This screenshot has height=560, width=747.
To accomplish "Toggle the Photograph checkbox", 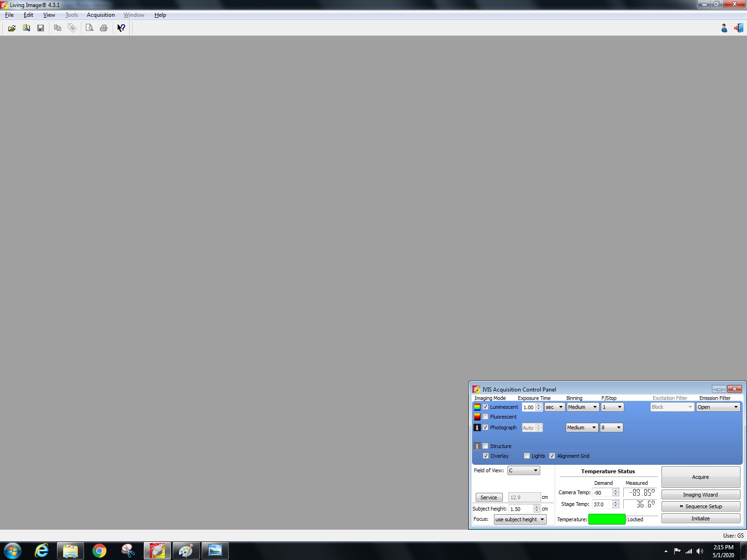I will (x=486, y=427).
